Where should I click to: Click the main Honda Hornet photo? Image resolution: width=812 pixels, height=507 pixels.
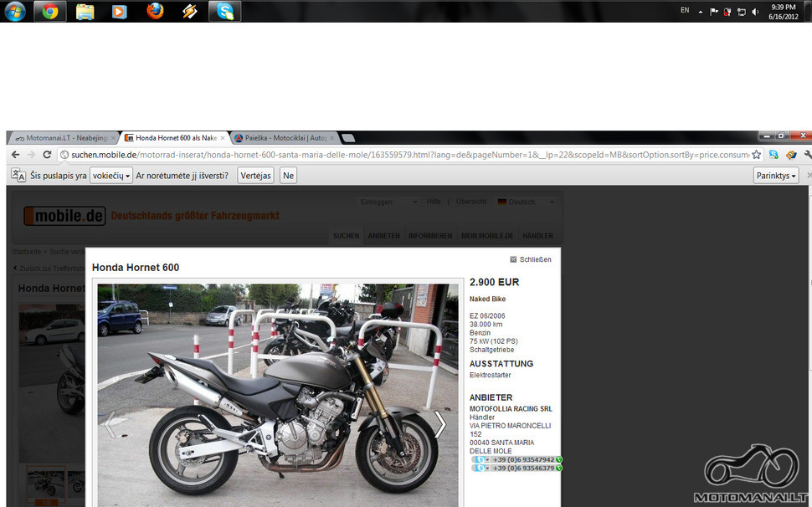point(278,395)
